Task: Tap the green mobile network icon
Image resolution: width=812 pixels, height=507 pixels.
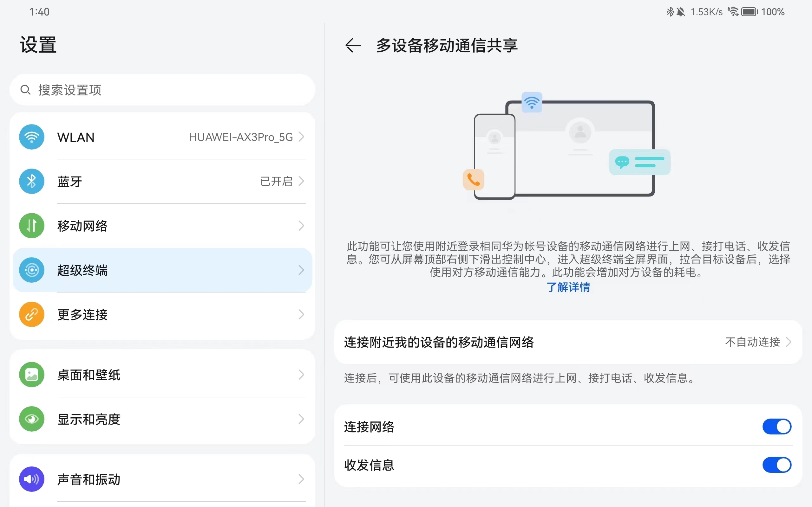Action: [x=31, y=226]
